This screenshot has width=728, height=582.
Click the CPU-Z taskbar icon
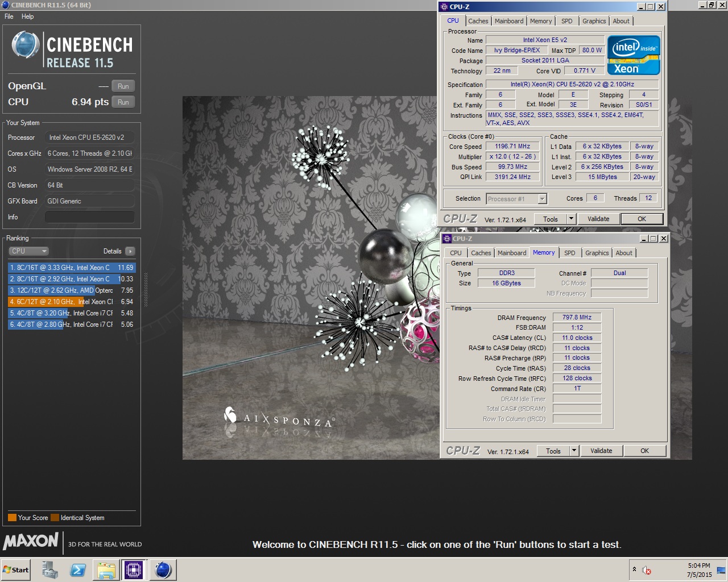134,569
